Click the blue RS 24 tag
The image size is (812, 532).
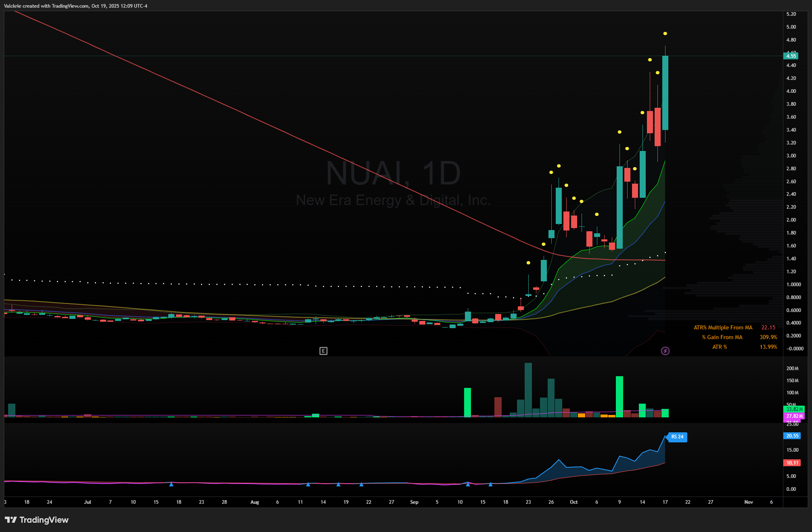click(677, 437)
